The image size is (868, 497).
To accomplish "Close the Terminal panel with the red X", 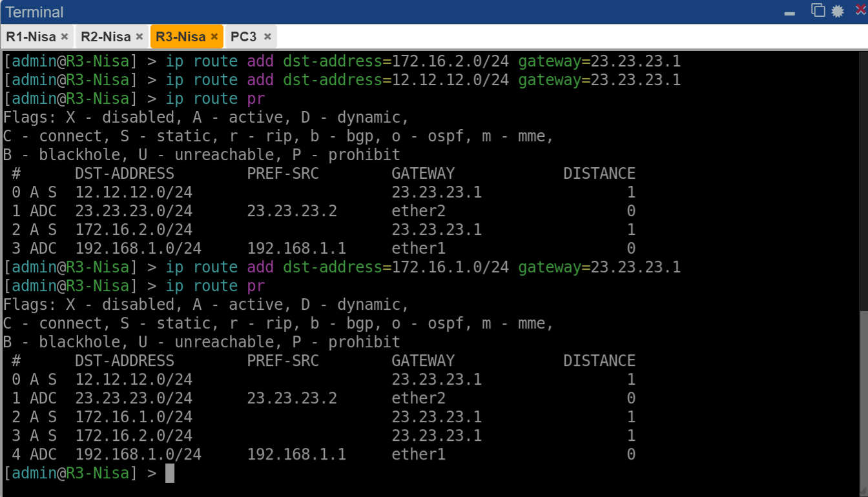I will point(860,10).
